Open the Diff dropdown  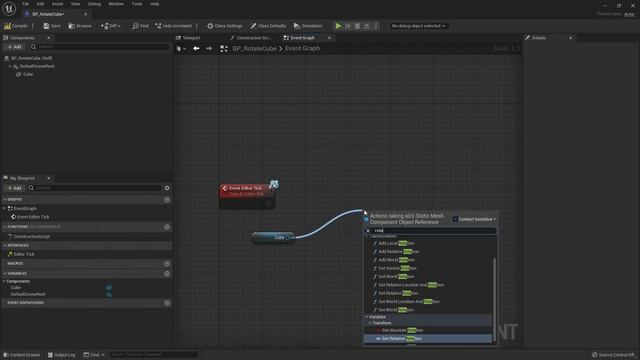pos(111,26)
